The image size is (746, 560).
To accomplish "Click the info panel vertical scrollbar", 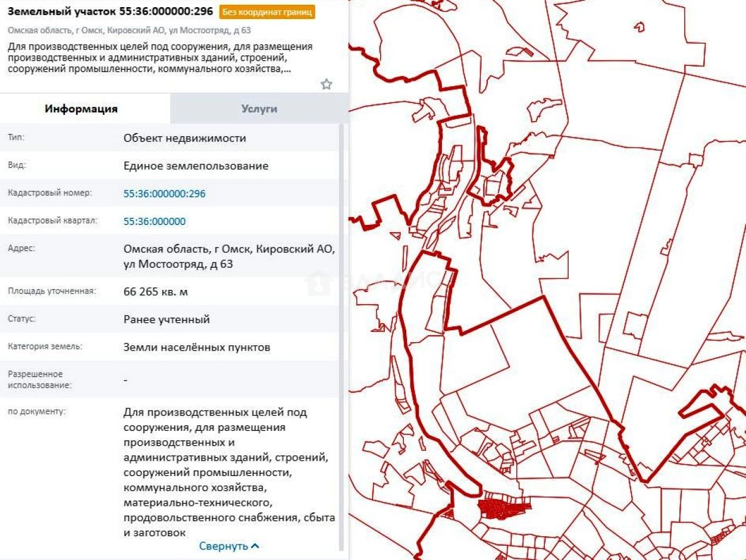I will click(341, 333).
